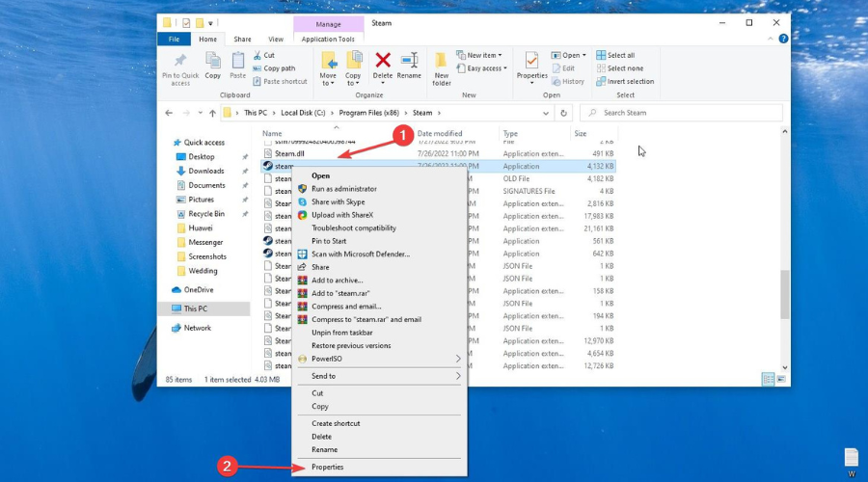Click the Up one level arrow

(x=212, y=113)
